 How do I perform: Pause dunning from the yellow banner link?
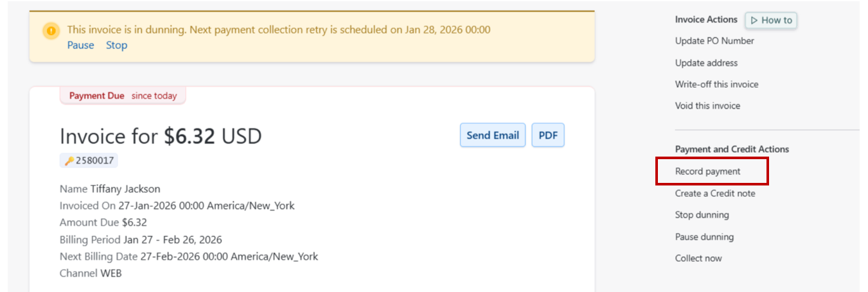click(x=80, y=45)
